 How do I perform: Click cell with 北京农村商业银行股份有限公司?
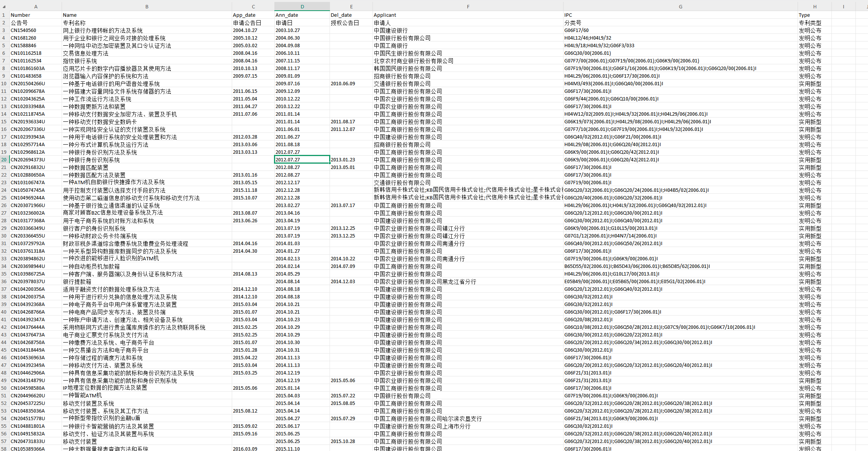(x=414, y=61)
